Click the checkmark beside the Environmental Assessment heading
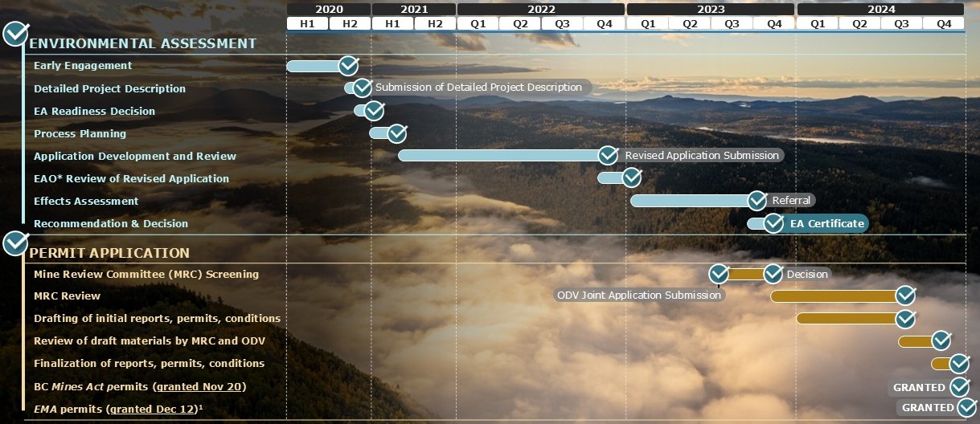980x424 pixels. tap(16, 35)
